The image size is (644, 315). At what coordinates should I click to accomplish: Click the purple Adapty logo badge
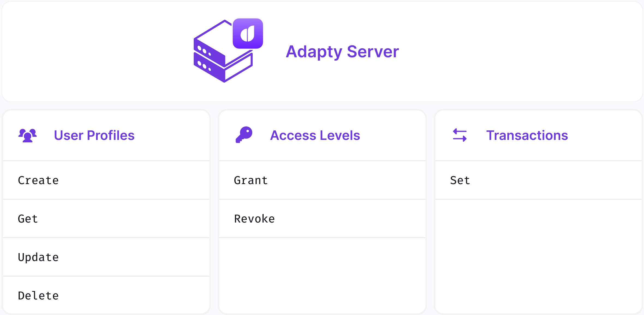(248, 34)
